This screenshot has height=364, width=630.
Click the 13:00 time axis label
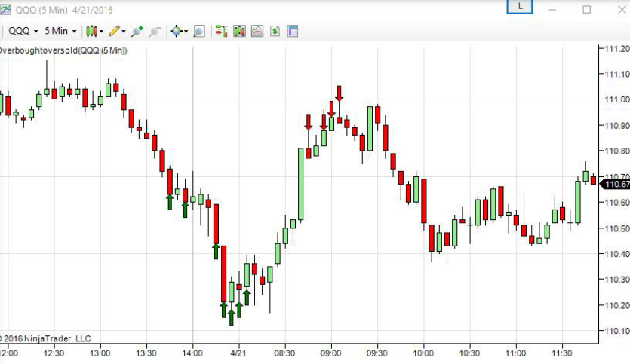(100, 353)
